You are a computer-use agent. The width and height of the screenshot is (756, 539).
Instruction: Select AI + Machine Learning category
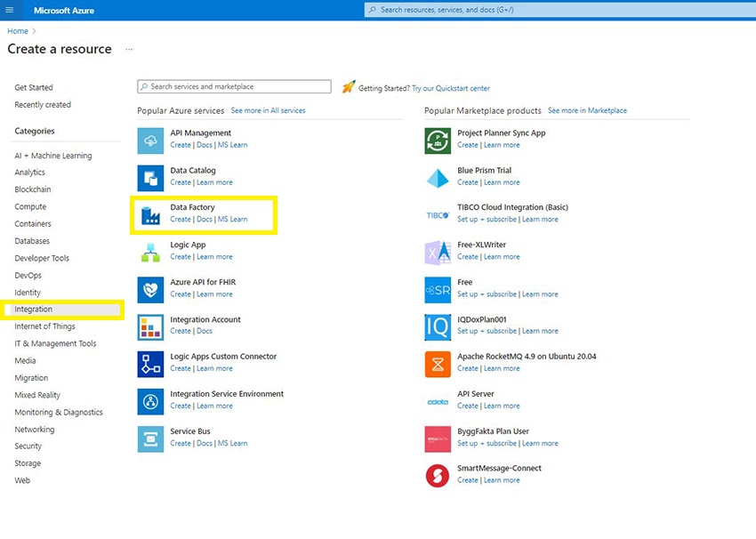pos(53,156)
